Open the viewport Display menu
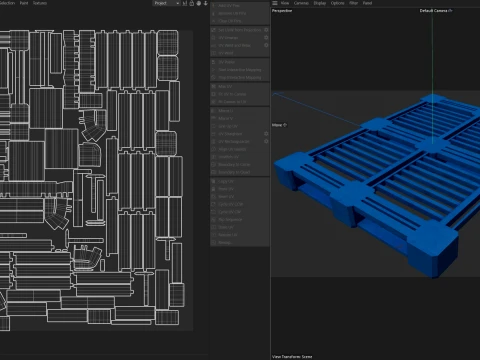The height and width of the screenshot is (360, 480). pyautogui.click(x=320, y=3)
